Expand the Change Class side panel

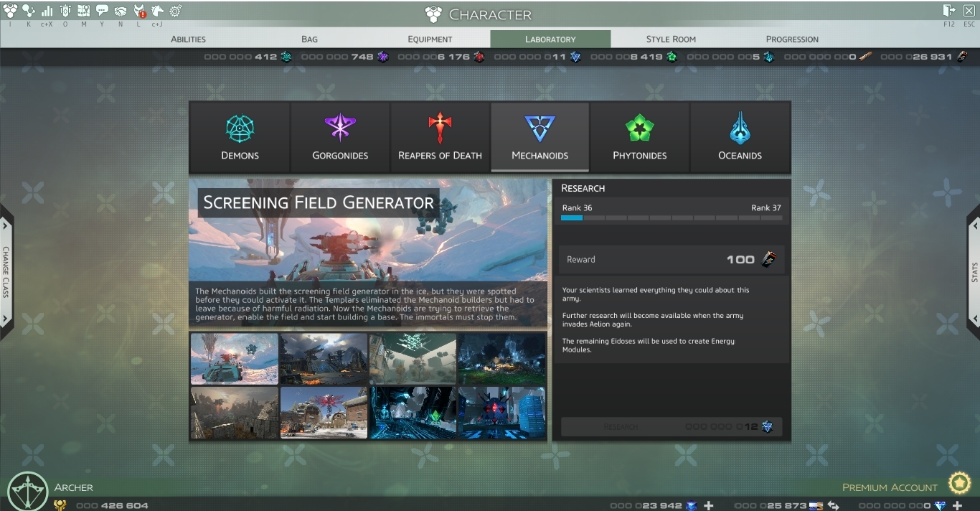click(x=6, y=272)
